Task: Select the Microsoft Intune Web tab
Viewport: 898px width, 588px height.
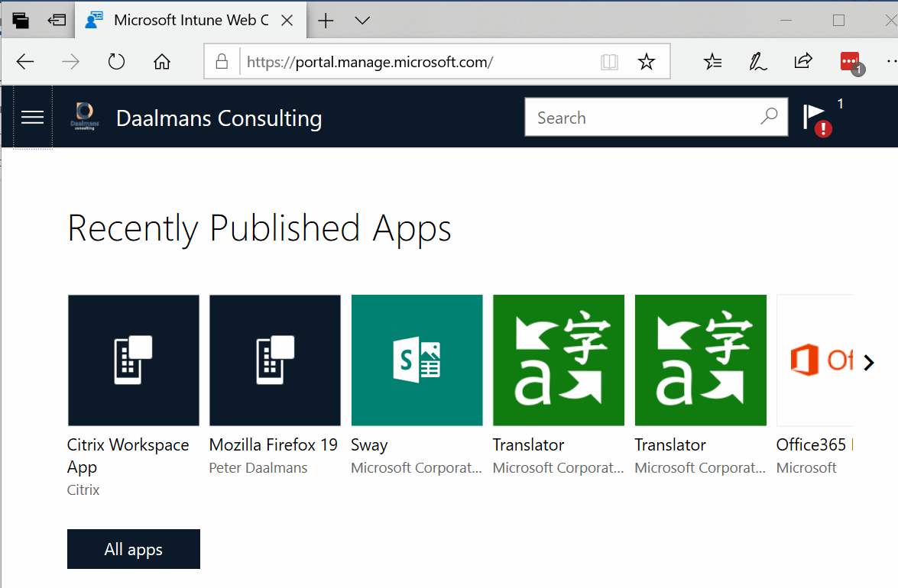Action: pos(183,21)
